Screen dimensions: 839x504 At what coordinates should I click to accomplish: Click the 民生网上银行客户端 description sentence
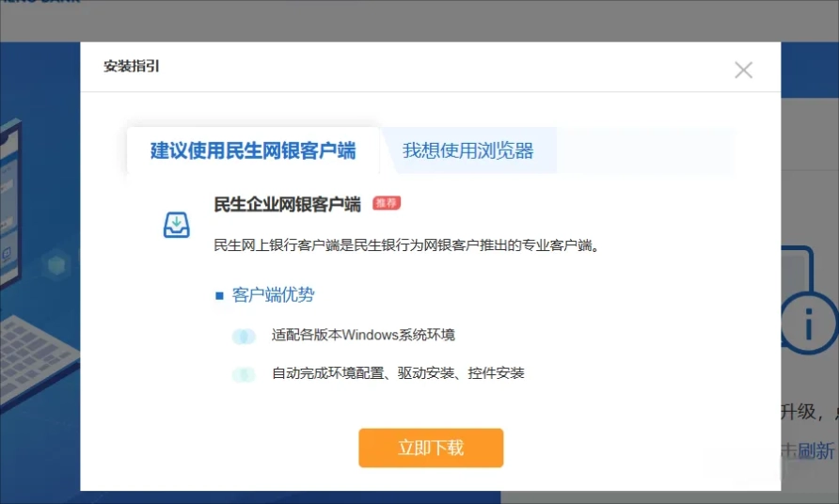[406, 245]
